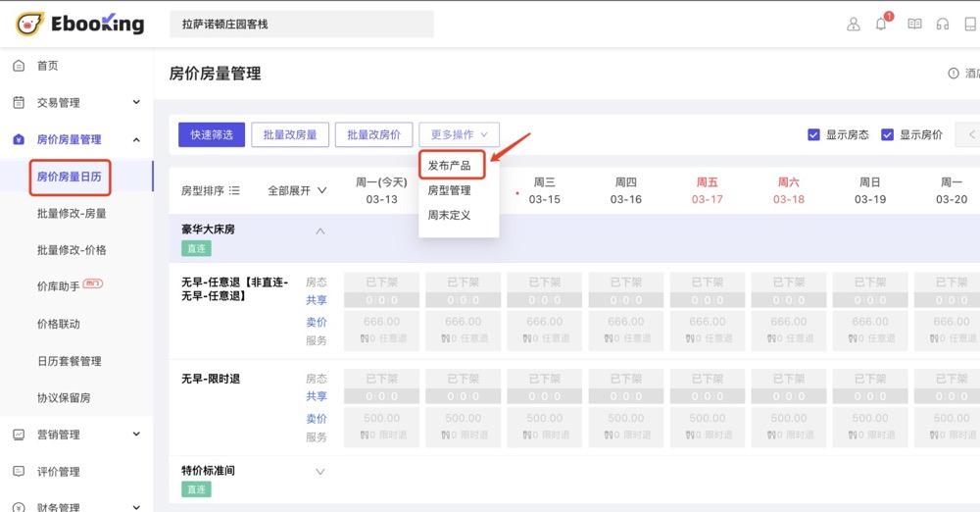Choose 周末定义 from the dropdown menu
Image resolution: width=980 pixels, height=512 pixels.
coord(450,215)
